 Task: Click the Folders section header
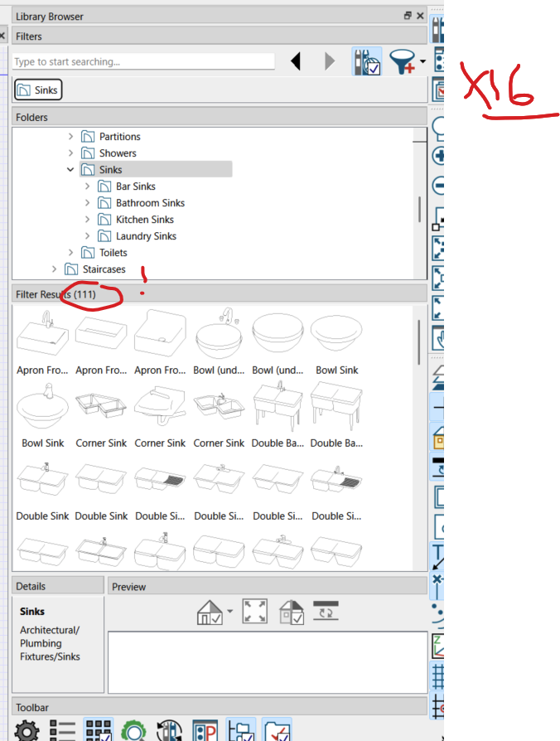[220, 117]
